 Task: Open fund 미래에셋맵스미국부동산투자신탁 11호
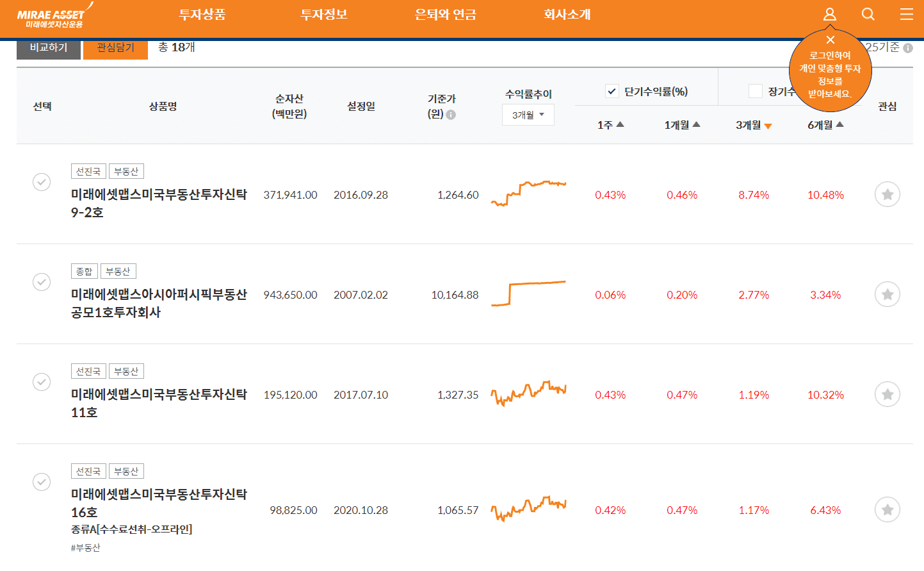click(x=159, y=403)
